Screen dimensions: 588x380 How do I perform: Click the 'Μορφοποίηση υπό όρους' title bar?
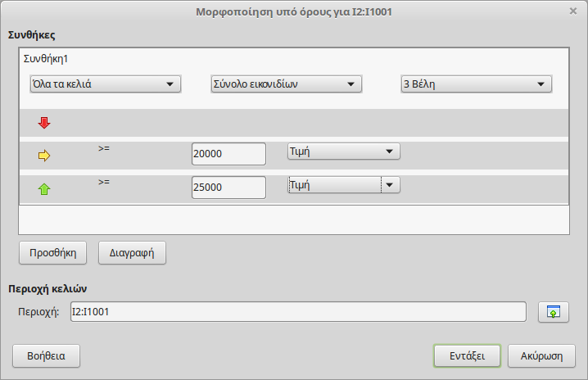click(x=294, y=11)
